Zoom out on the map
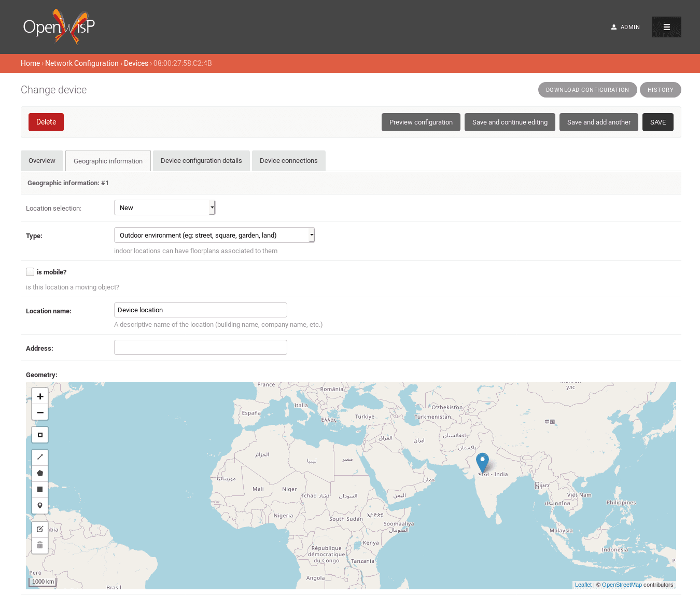The width and height of the screenshot is (700, 595). [40, 412]
